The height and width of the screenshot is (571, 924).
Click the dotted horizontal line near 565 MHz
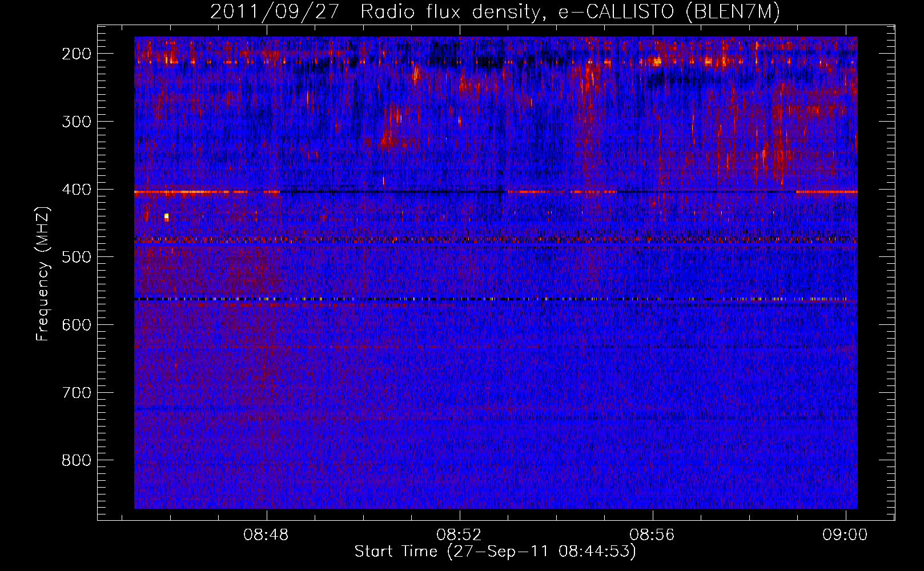tap(496, 299)
